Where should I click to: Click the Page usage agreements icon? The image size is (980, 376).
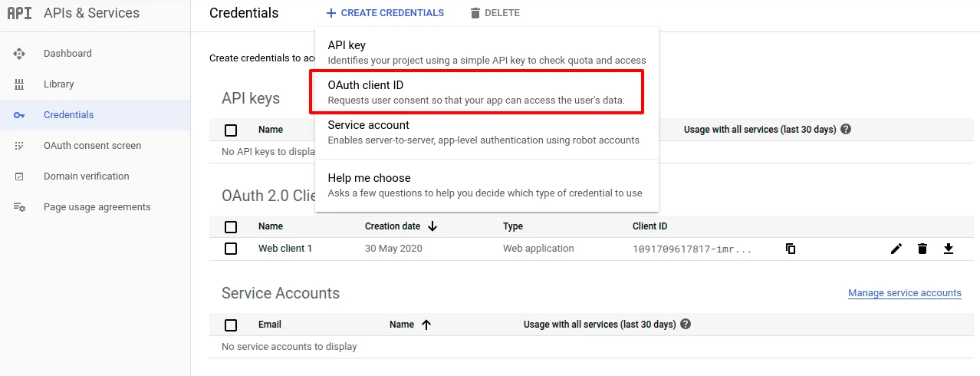click(20, 207)
